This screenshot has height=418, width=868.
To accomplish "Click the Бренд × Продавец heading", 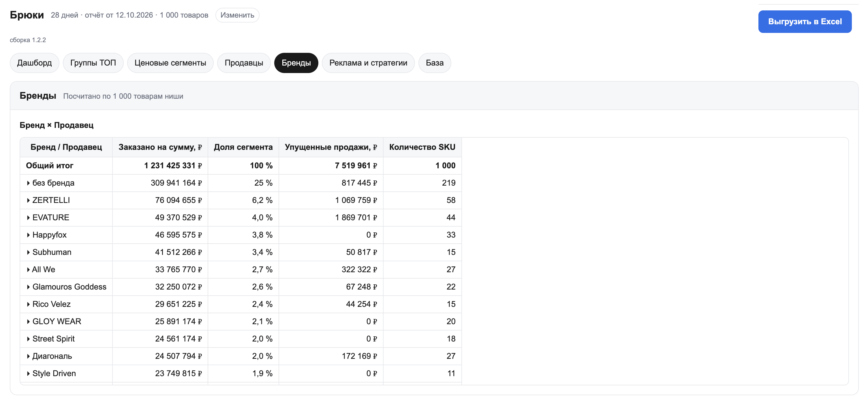I will tap(56, 125).
